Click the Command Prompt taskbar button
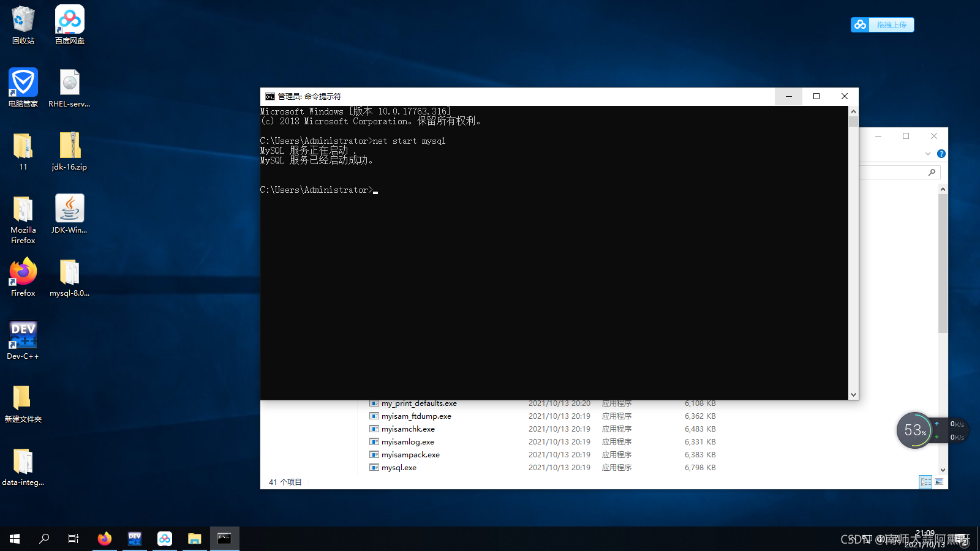980x551 pixels. tap(225, 539)
